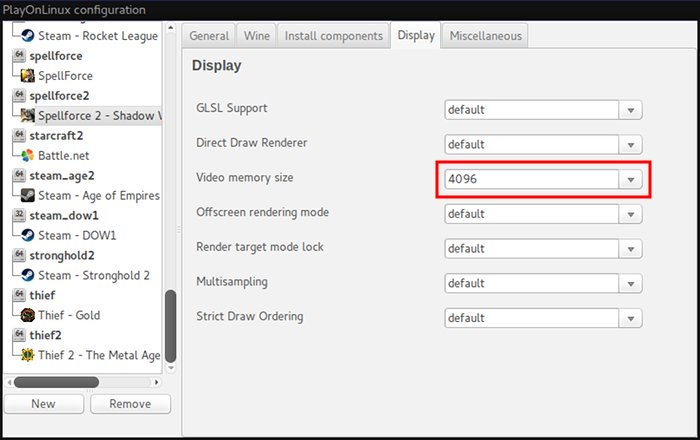Viewport: 700px width, 440px height.
Task: Click the 64-bit icon beside thief
Action: [19, 295]
